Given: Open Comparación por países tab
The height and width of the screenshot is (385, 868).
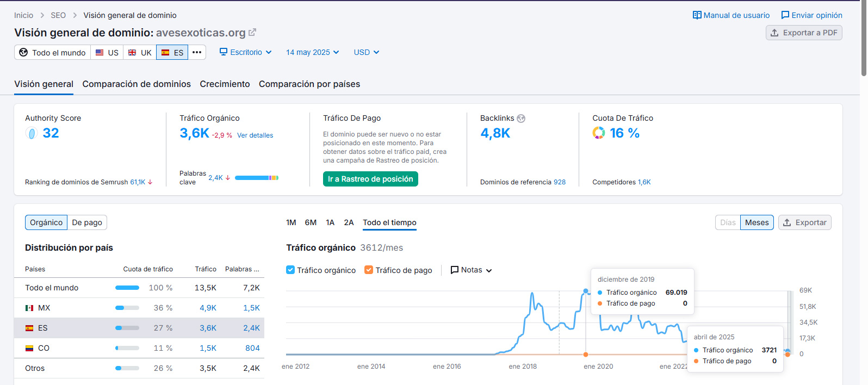Looking at the screenshot, I should [x=309, y=84].
